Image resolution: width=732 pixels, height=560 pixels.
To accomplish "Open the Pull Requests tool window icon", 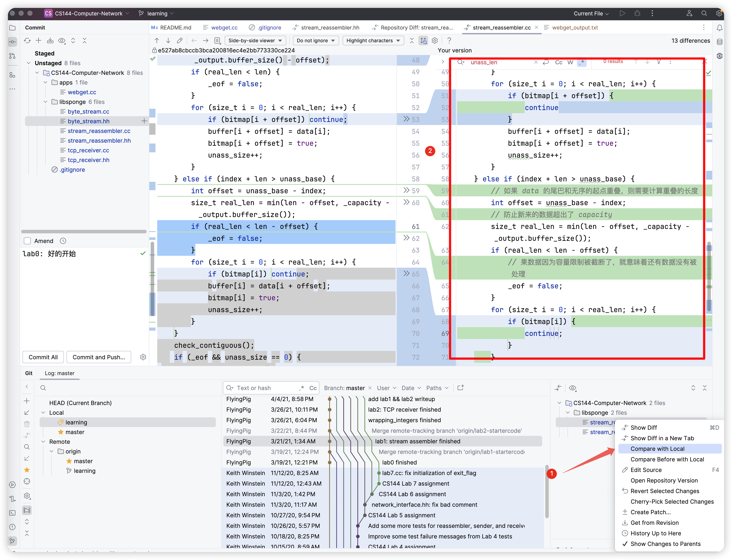I will 12,56.
